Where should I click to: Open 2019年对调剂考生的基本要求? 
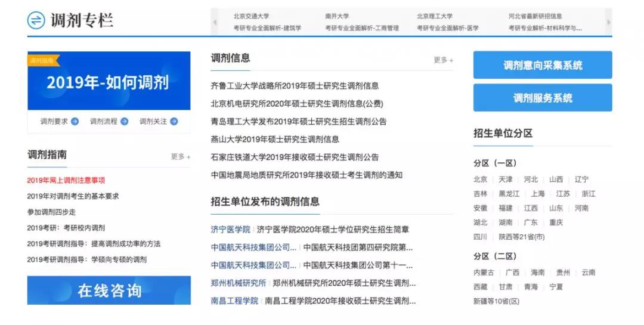pos(73,196)
